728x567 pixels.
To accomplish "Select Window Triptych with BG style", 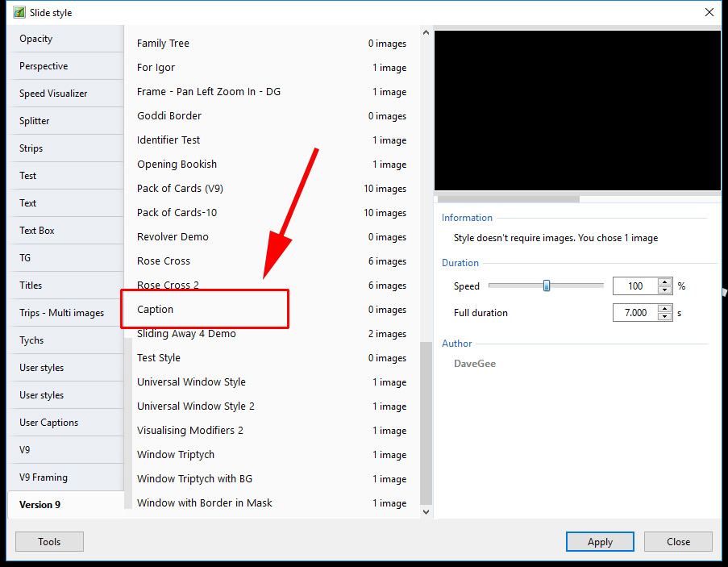I will 272,478.
